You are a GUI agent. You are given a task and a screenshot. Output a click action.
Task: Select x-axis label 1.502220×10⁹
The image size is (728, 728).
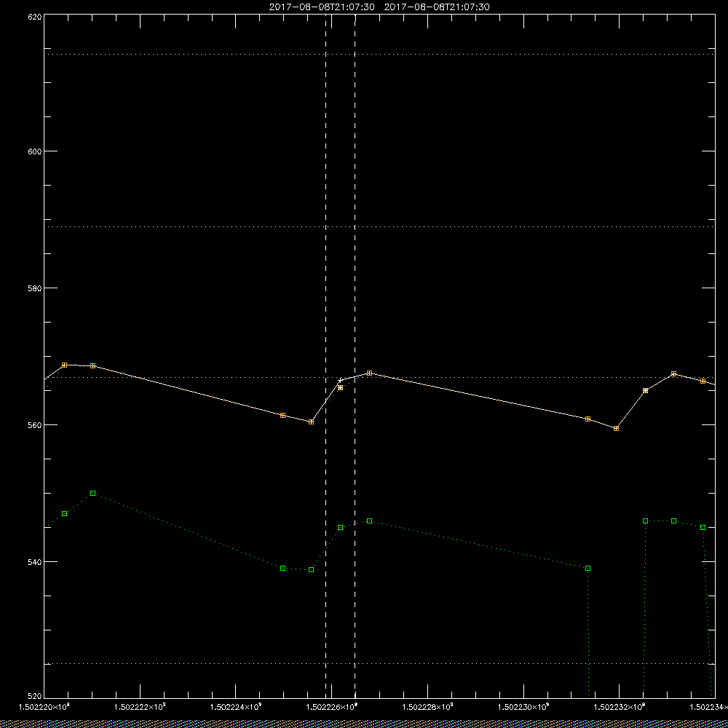(x=44, y=707)
